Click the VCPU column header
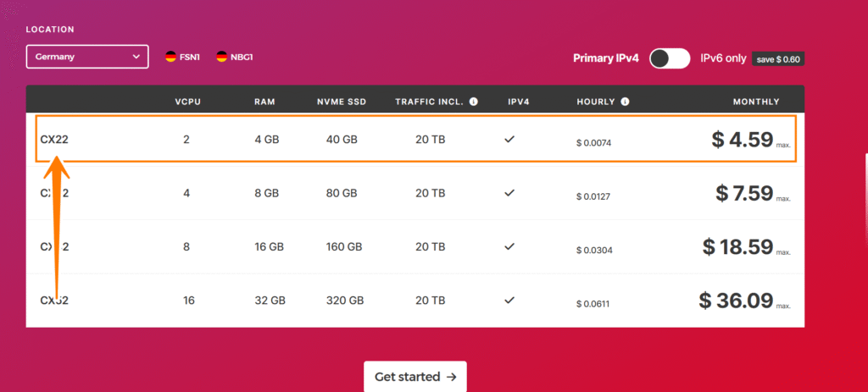 pos(187,102)
